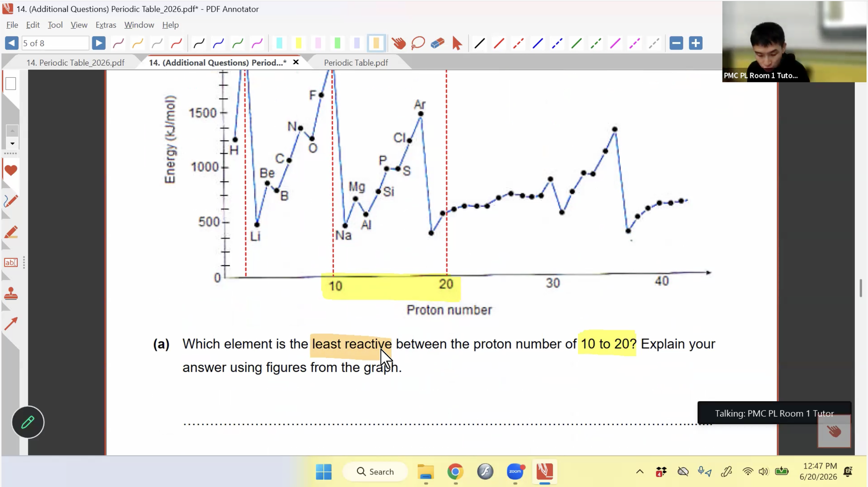868x487 pixels.
Task: Select the maroon curved pen preset
Action: (118, 43)
